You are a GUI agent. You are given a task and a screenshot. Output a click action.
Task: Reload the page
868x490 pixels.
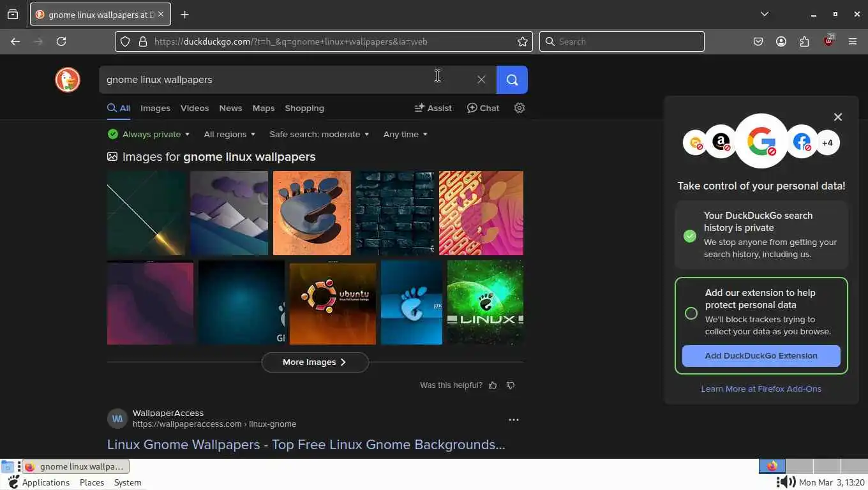(x=61, y=41)
